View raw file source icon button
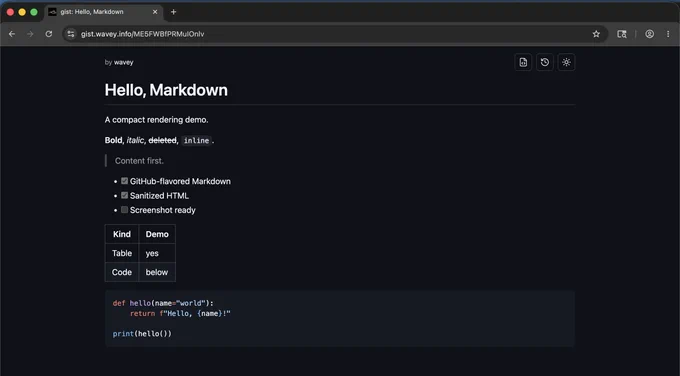Screen dimensions: 680x376 (x=523, y=62)
